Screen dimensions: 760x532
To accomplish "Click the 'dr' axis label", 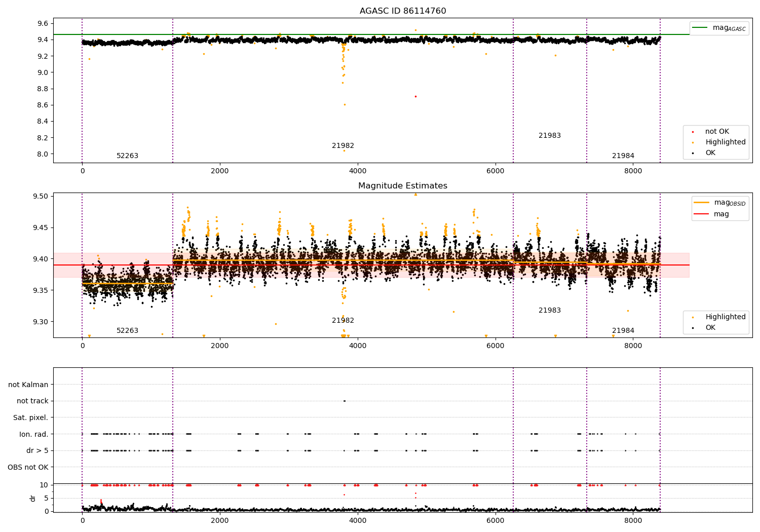I will 33,498.
